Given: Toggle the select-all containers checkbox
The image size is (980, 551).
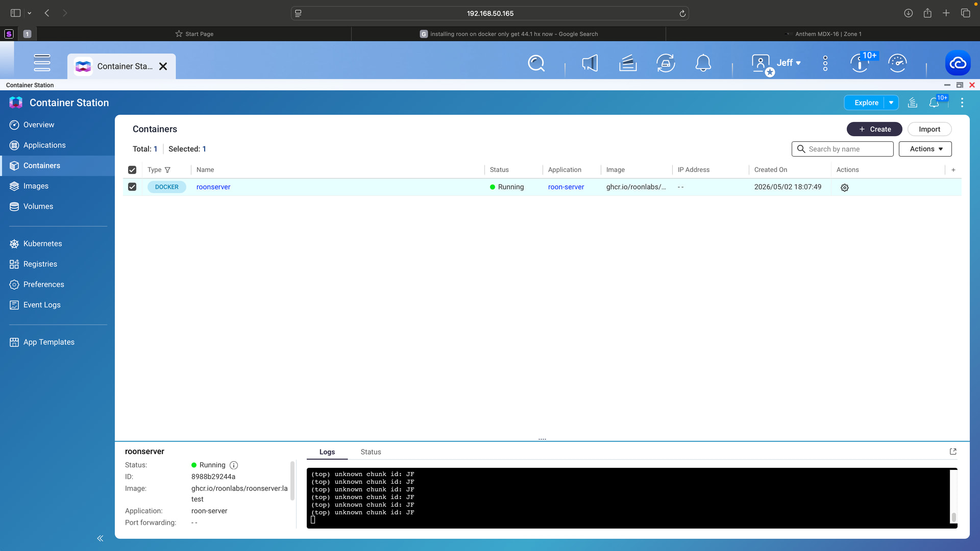Looking at the screenshot, I should coord(132,170).
